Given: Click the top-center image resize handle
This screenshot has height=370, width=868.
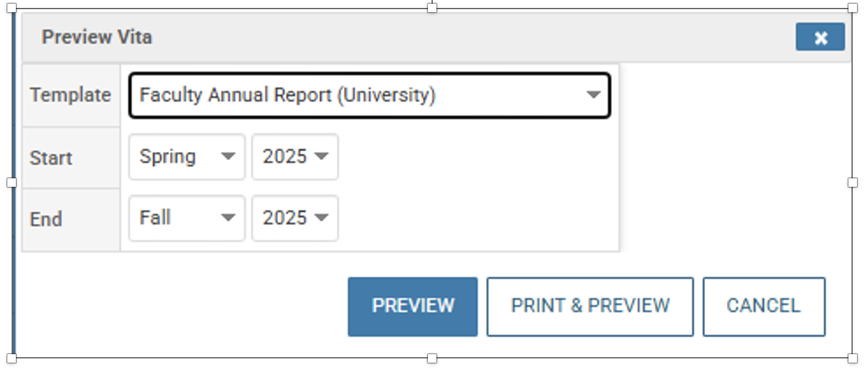Looking at the screenshot, I should (432, 8).
